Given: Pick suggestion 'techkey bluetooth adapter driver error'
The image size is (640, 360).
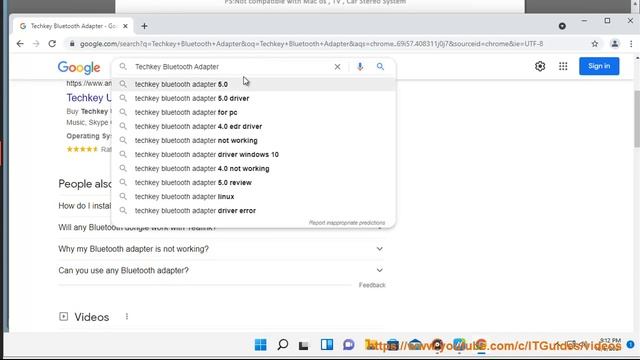Looking at the screenshot, I should (x=253, y=211).
